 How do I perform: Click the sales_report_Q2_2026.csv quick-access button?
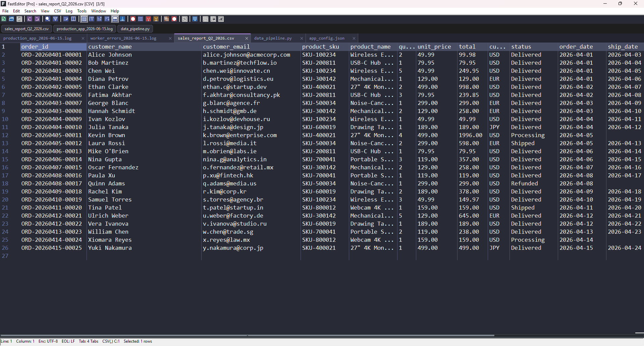pyautogui.click(x=27, y=29)
